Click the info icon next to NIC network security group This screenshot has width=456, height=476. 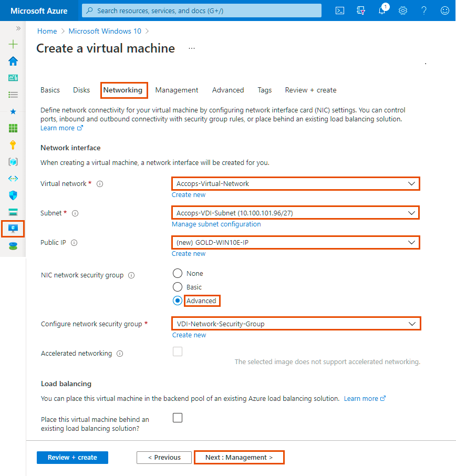tap(131, 275)
